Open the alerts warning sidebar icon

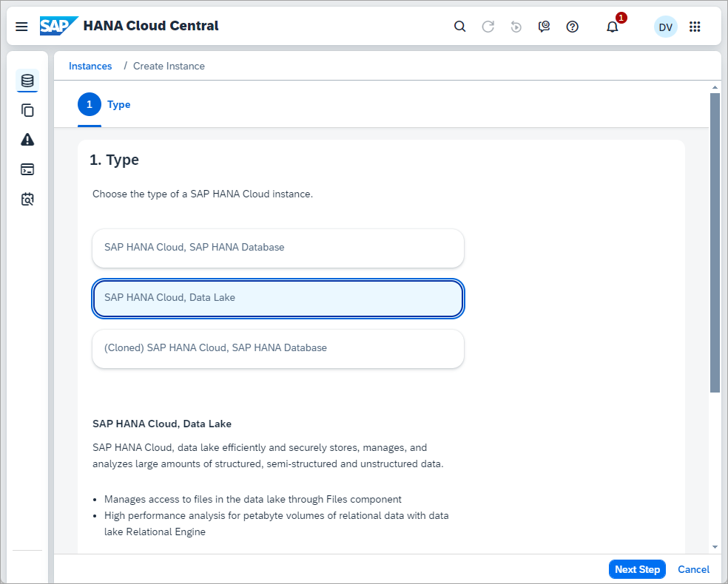click(x=27, y=140)
